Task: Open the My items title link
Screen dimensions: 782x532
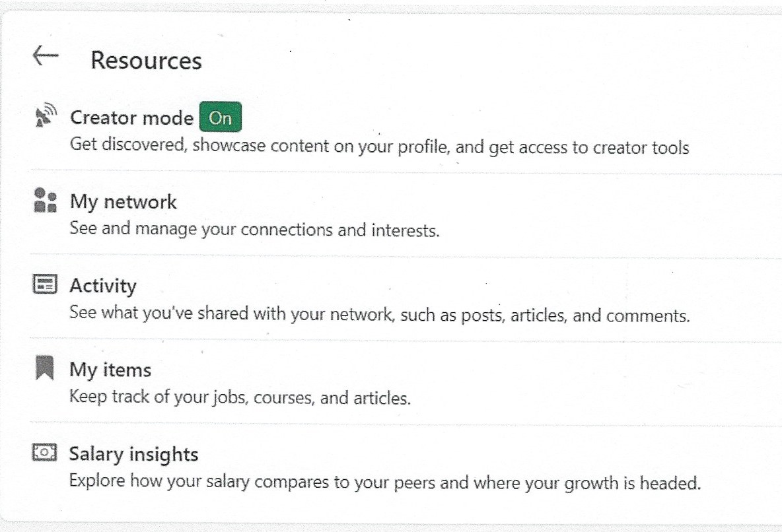Action: pyautogui.click(x=110, y=370)
